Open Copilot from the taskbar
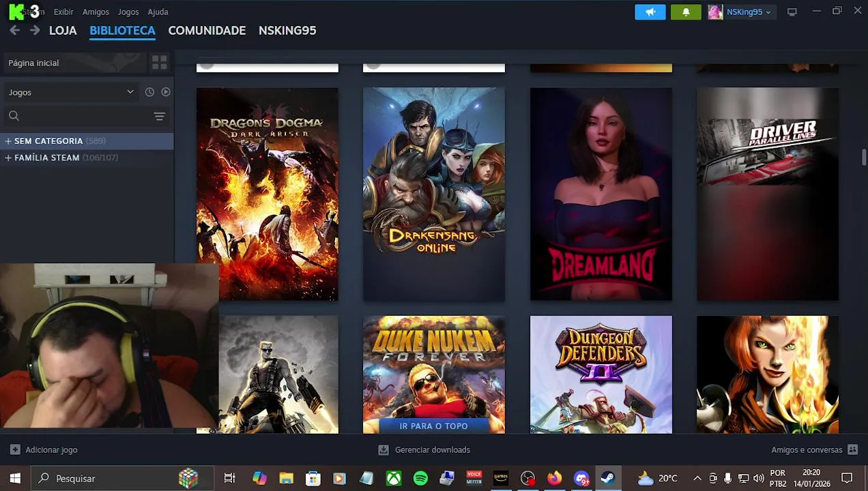This screenshot has width=868, height=491. 259,479
